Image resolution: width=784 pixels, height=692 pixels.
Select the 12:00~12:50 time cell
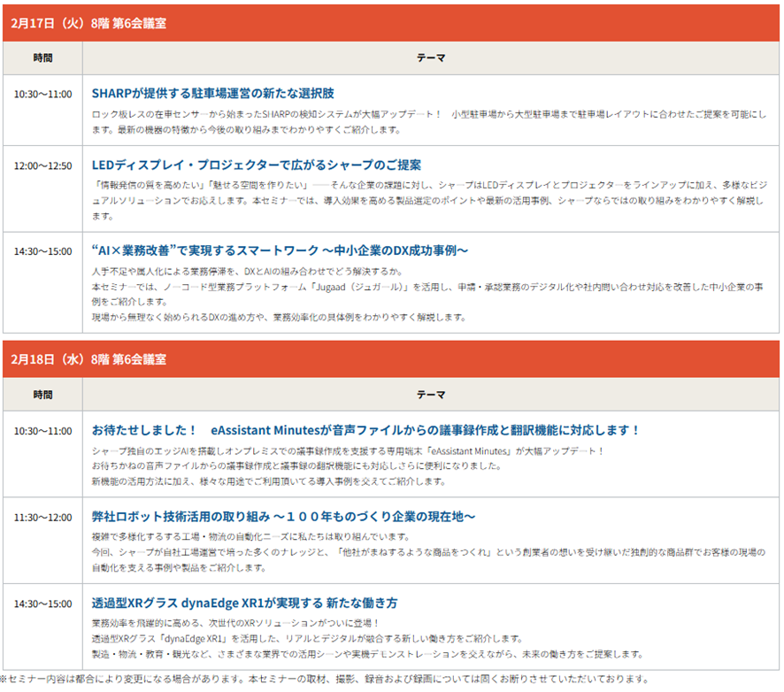click(42, 165)
